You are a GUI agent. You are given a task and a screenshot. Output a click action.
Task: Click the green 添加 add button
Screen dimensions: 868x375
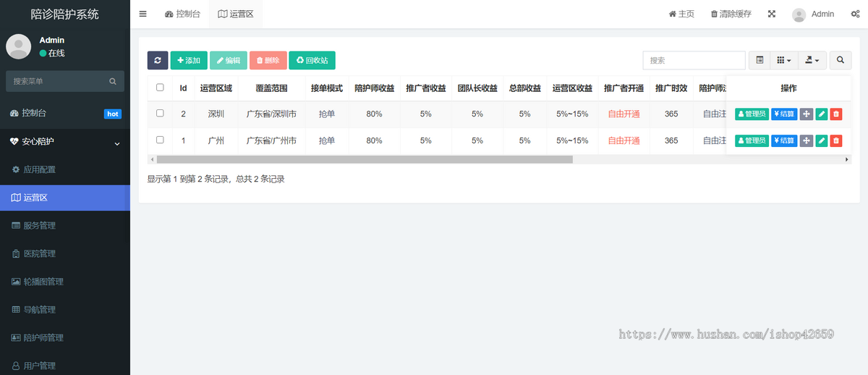[x=189, y=61]
